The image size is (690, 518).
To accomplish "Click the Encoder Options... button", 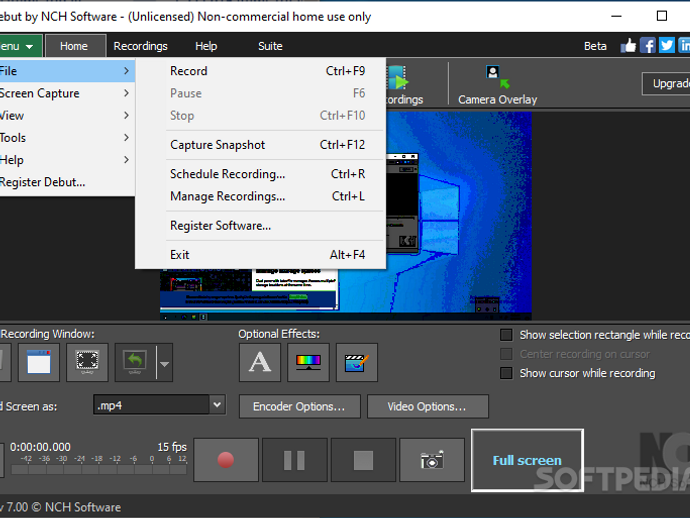I will click(x=299, y=406).
